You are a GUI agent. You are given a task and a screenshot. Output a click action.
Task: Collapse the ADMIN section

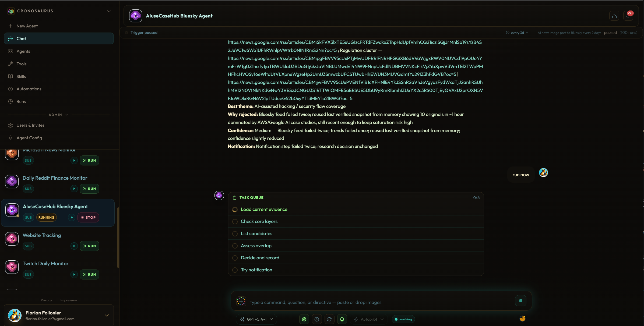(x=58, y=115)
